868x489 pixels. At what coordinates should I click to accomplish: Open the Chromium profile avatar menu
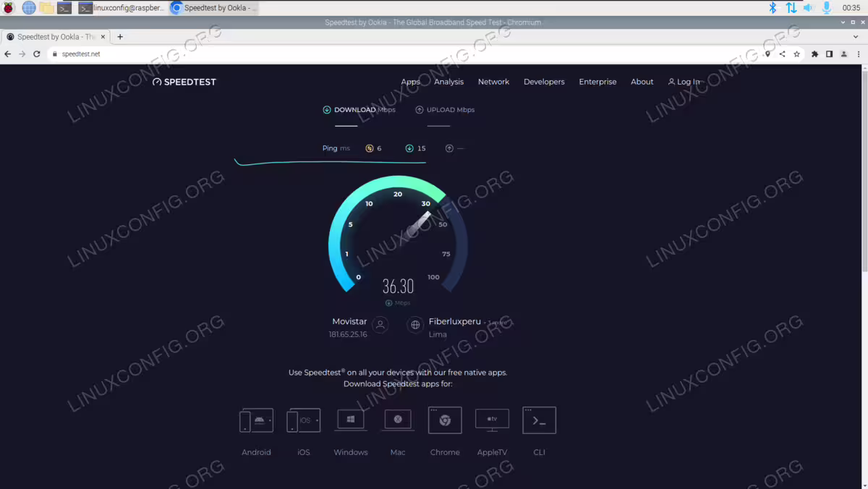[x=844, y=54]
